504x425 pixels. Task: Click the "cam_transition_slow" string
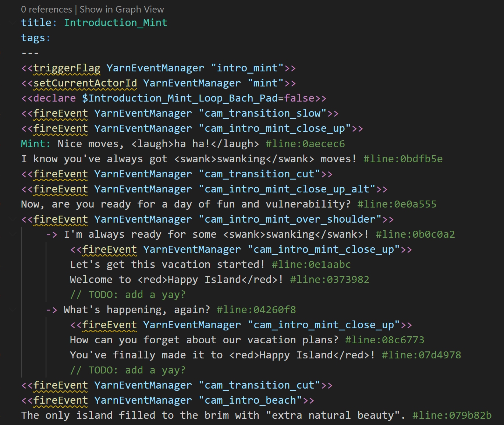pos(263,113)
